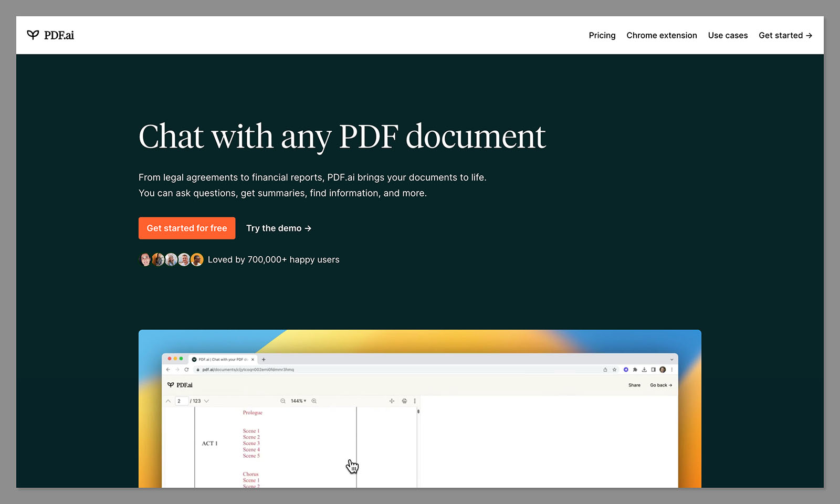Click the page number input field

point(181,401)
